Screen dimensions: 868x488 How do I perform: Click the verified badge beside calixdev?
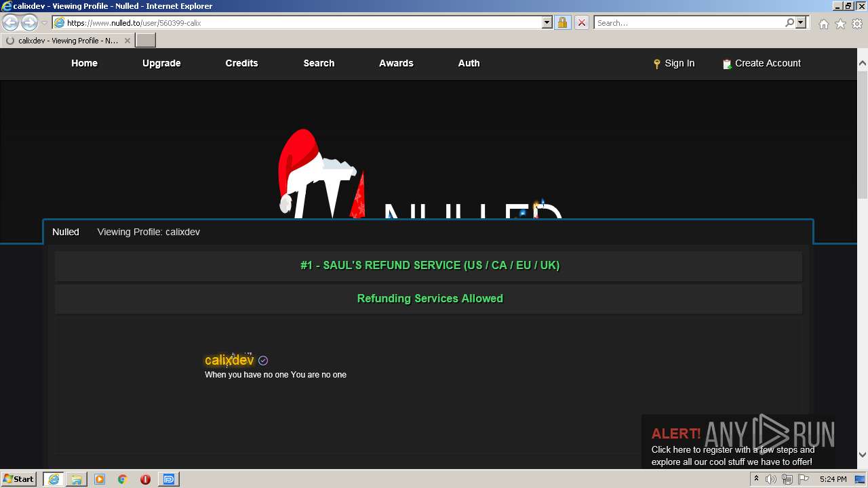(263, 361)
